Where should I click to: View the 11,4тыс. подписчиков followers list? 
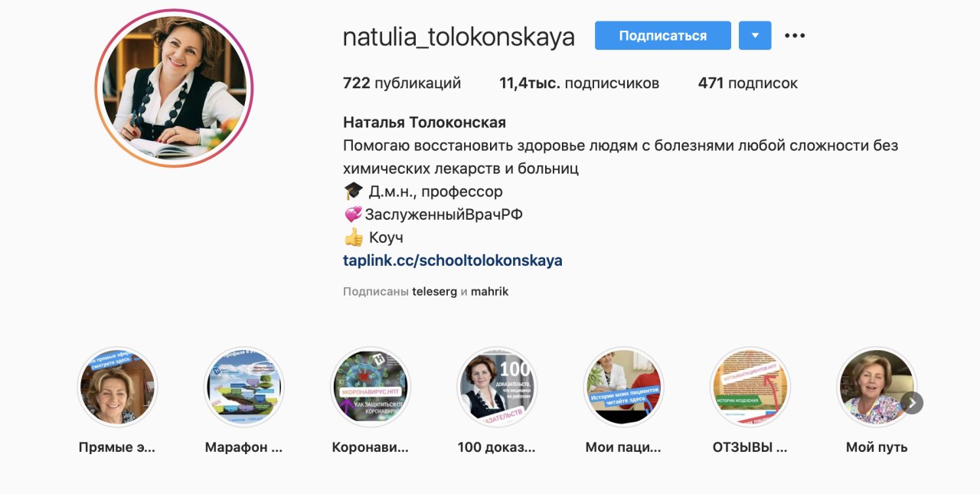pos(580,83)
